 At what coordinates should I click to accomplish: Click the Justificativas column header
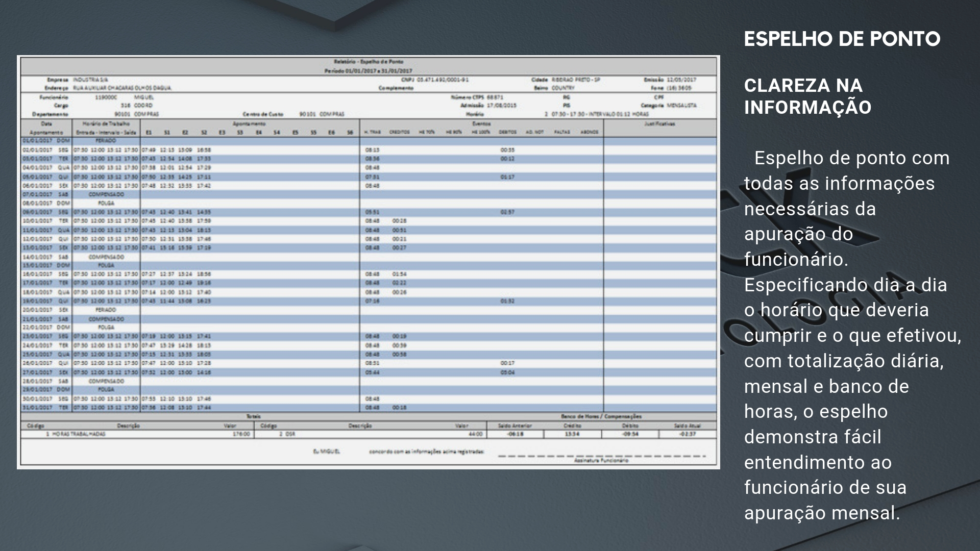point(659,124)
